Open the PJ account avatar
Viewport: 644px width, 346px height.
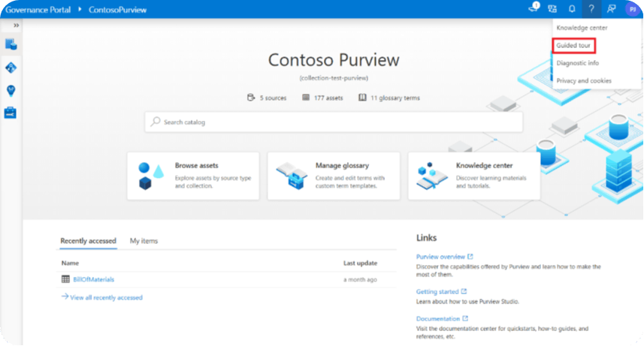click(633, 9)
